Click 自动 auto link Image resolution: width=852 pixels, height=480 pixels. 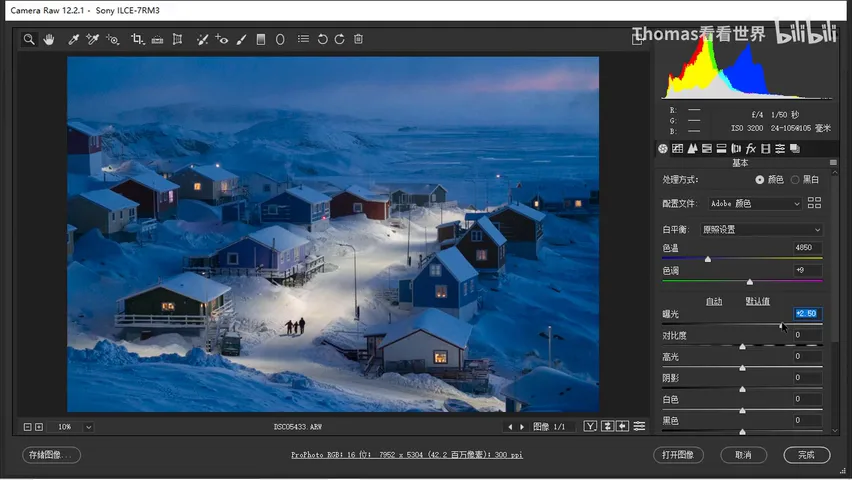pos(714,301)
